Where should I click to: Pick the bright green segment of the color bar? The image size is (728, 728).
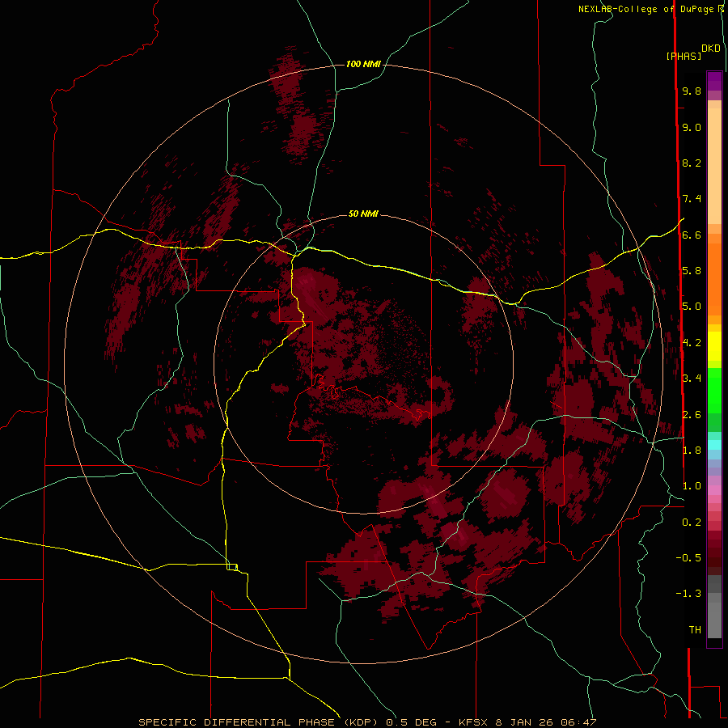(714, 390)
